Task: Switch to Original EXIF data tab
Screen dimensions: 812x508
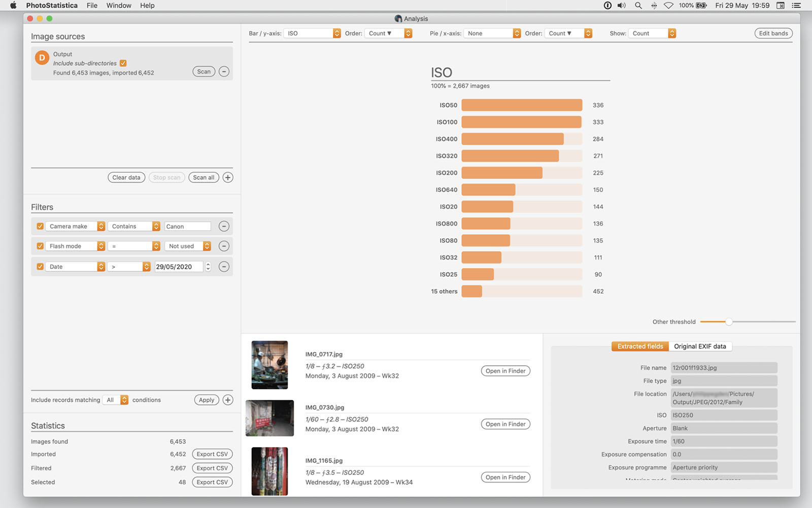Action: (x=700, y=346)
